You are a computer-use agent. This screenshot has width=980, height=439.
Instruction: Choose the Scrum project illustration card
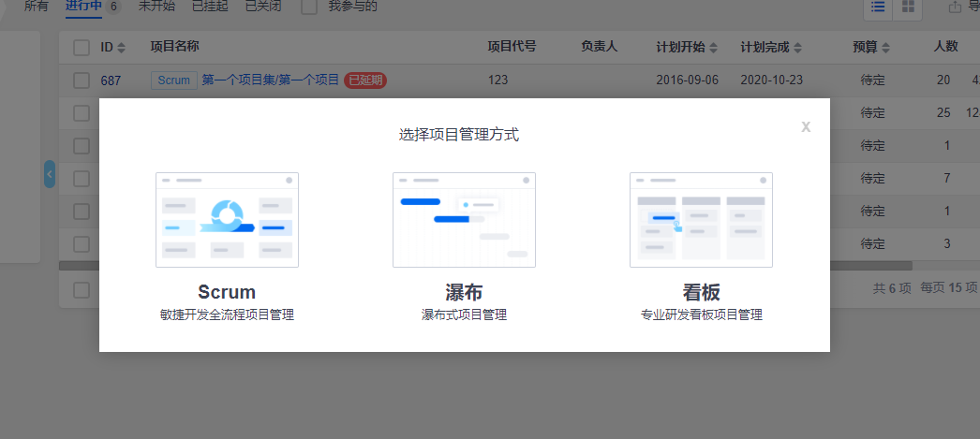pos(227,220)
